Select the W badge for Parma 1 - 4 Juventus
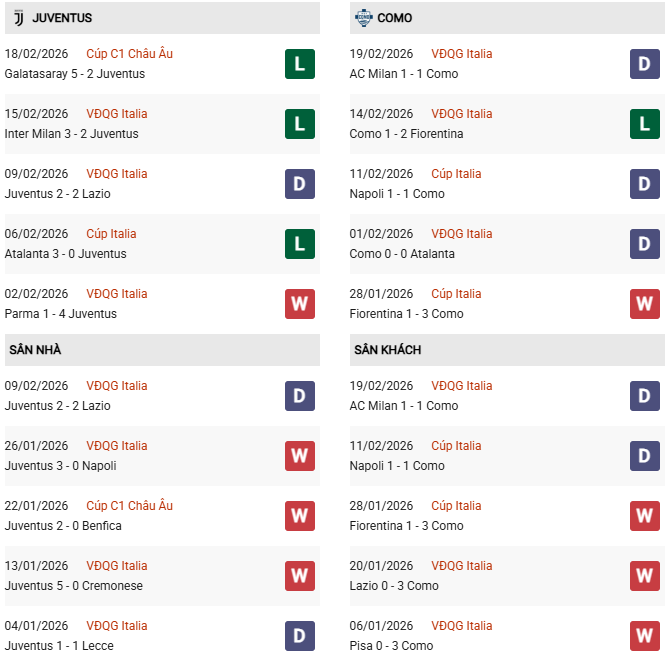Image resolution: width=666 pixels, height=658 pixels. [300, 304]
